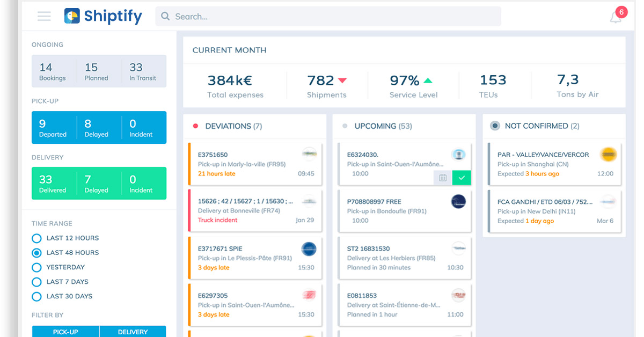The width and height of the screenshot is (644, 337).
Task: Open the 14 Bookings ongoing tile
Action: point(53,71)
